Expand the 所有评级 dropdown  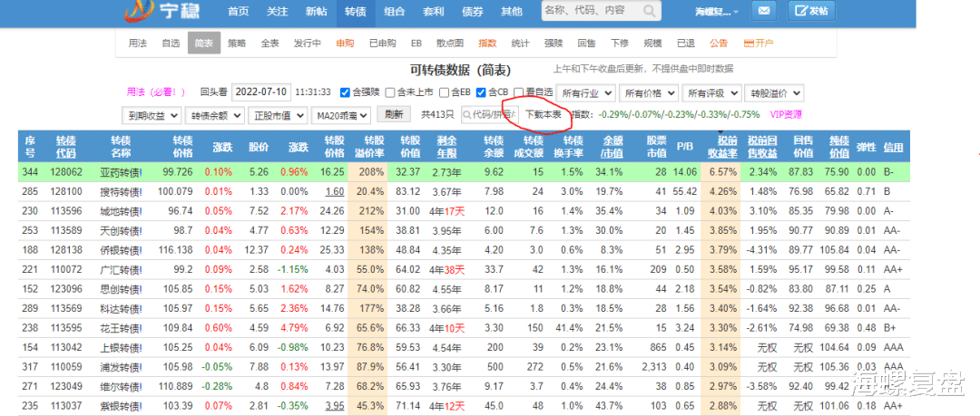[x=712, y=93]
